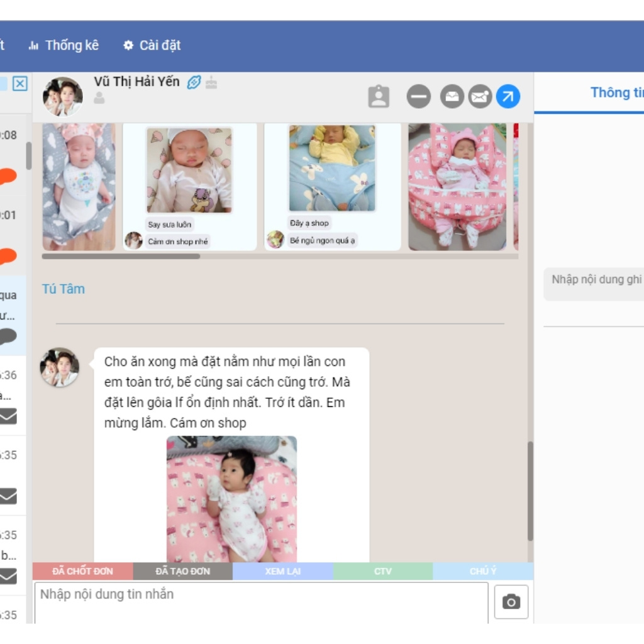Apply the ĐÃ CHỐT ĐƠN tag
Viewport: 644px width, 644px height.
coord(82,571)
